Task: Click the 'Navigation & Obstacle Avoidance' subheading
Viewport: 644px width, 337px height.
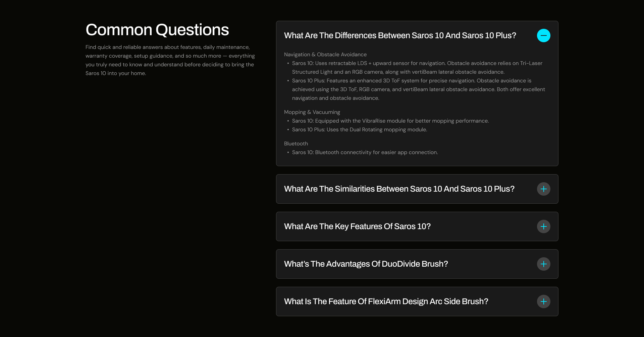Action: click(325, 55)
